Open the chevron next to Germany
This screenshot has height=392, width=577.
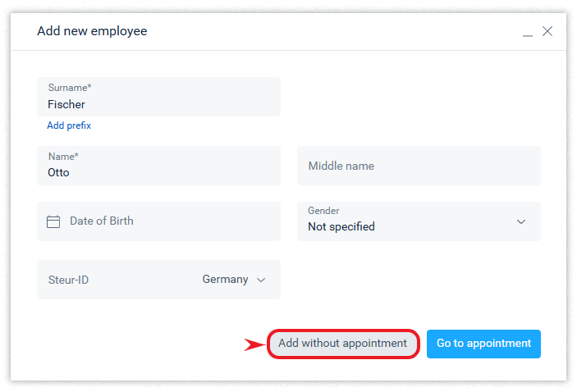tap(261, 280)
